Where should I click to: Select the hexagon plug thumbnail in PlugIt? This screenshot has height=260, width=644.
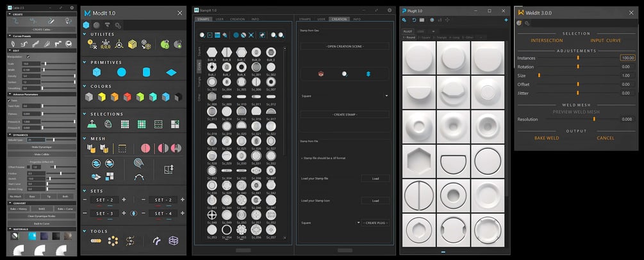click(x=419, y=161)
